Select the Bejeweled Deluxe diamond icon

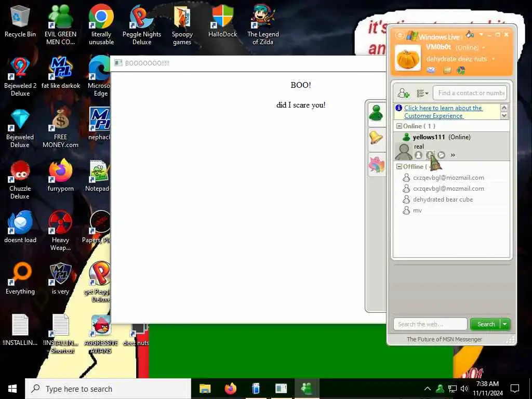pos(20,128)
